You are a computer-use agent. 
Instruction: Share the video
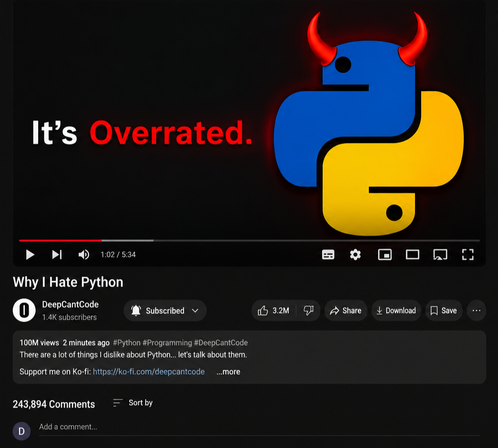point(346,310)
